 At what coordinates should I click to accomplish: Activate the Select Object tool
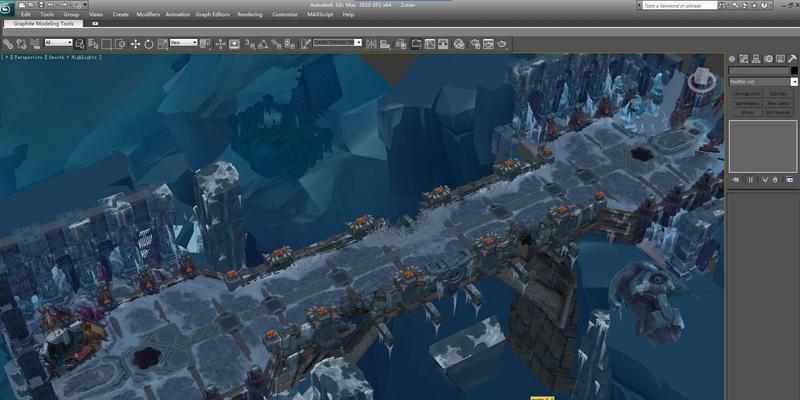(x=80, y=44)
